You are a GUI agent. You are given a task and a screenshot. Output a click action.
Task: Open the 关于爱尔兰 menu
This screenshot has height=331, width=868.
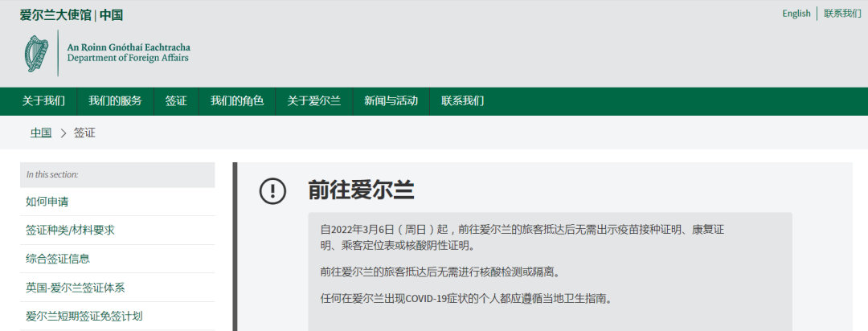click(x=314, y=101)
